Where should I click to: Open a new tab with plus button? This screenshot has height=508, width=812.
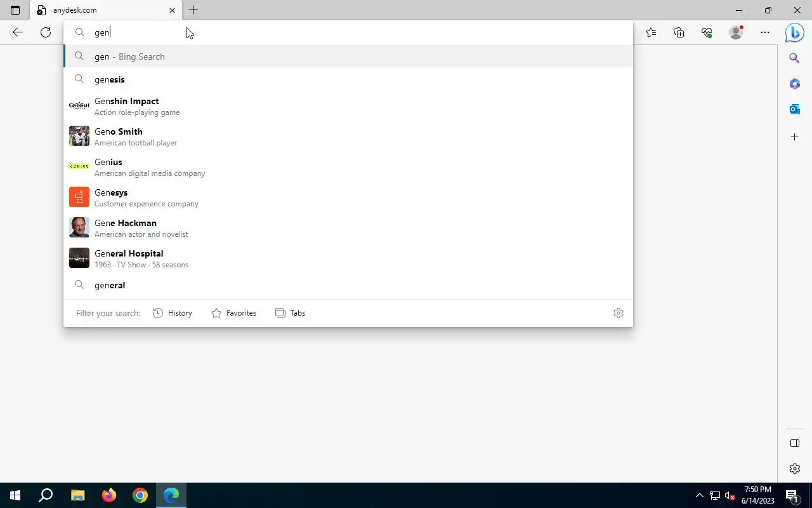click(x=193, y=10)
